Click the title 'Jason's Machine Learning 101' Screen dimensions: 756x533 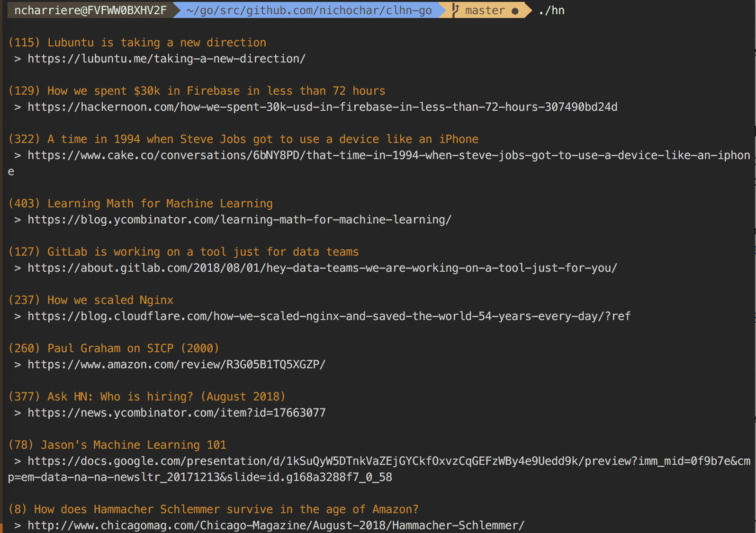click(x=134, y=445)
